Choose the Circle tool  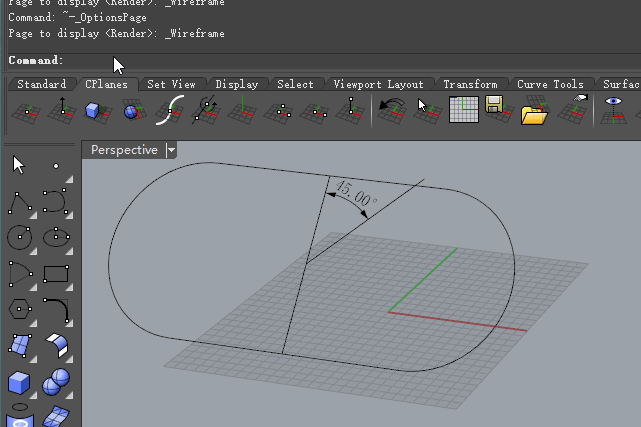tap(20, 238)
